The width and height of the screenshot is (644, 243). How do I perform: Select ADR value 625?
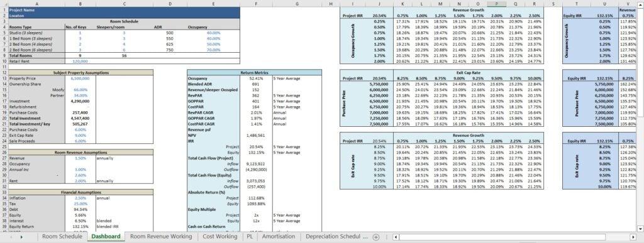(170, 44)
